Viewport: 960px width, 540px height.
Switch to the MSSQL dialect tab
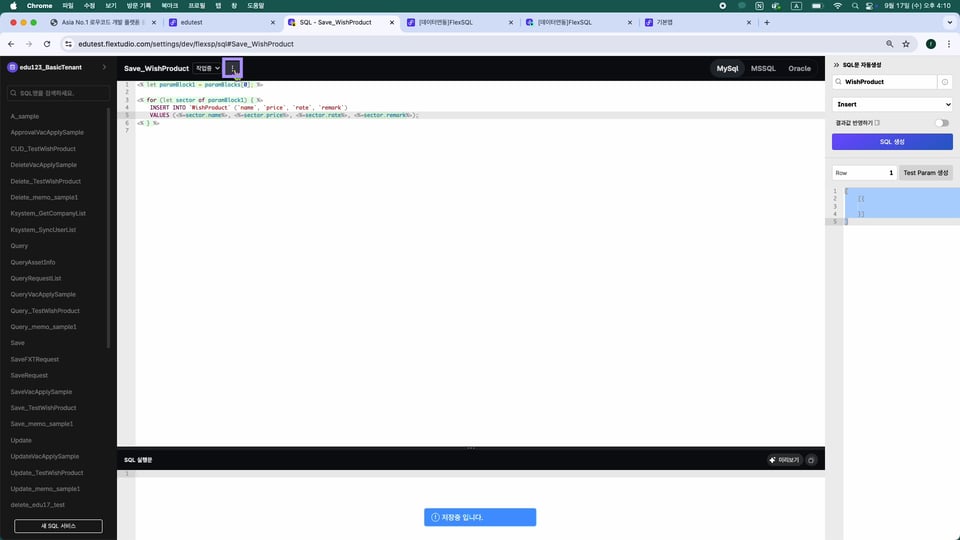pyautogui.click(x=763, y=69)
